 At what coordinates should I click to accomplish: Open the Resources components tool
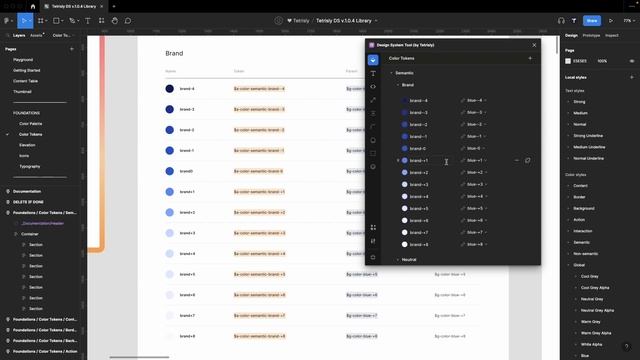(x=101, y=21)
